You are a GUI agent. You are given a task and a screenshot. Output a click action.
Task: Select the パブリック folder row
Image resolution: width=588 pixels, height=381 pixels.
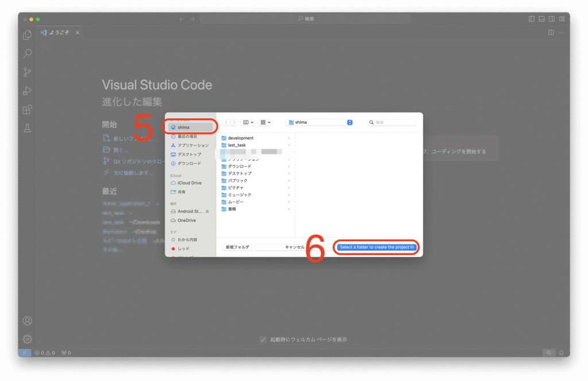tap(256, 180)
